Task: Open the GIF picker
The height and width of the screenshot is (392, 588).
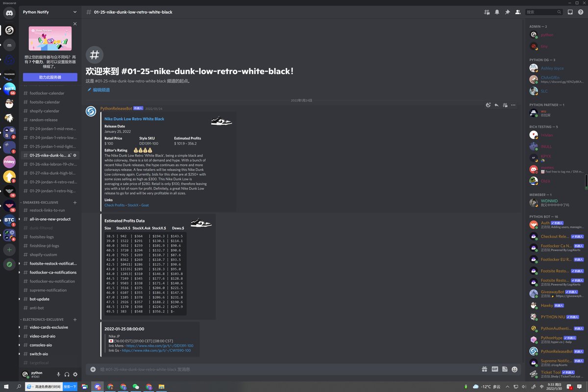Action: coord(494,369)
